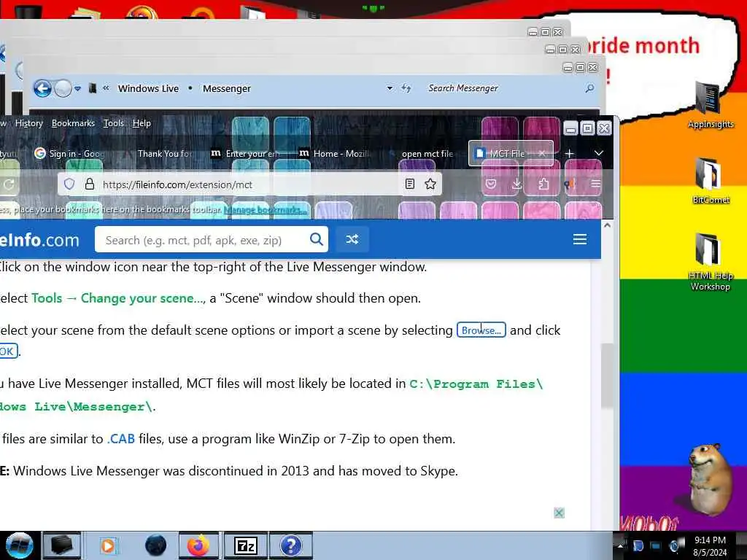Select the Windows Live breadcrumb

(x=148, y=88)
